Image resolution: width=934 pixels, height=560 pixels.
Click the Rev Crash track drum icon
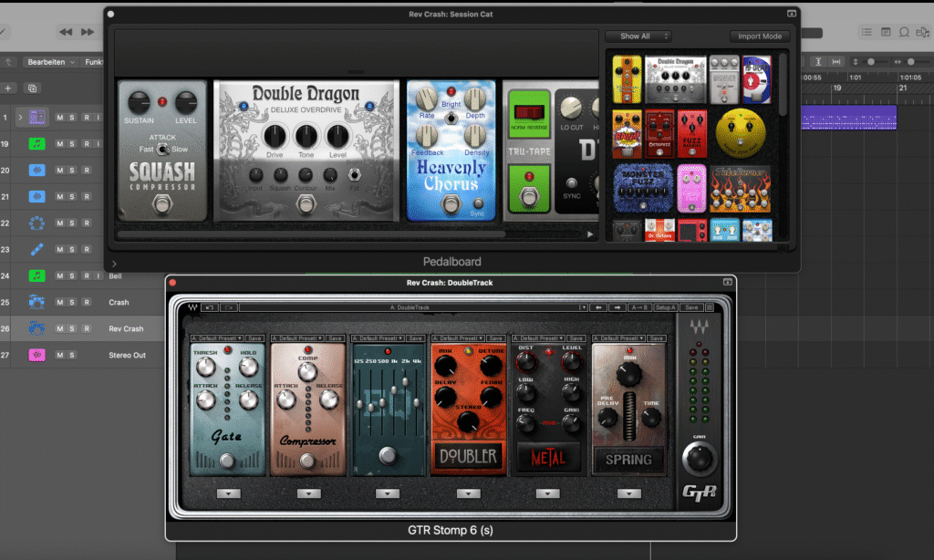tap(36, 328)
